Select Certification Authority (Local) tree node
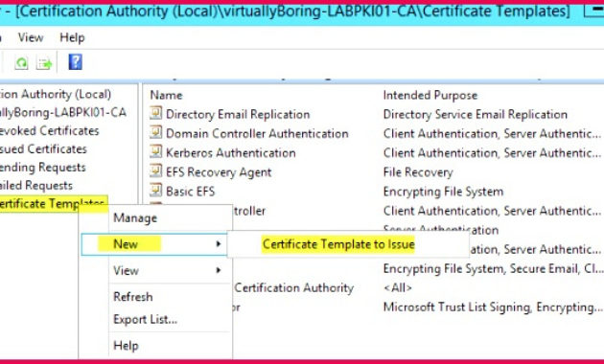The width and height of the screenshot is (604, 364). tap(56, 94)
